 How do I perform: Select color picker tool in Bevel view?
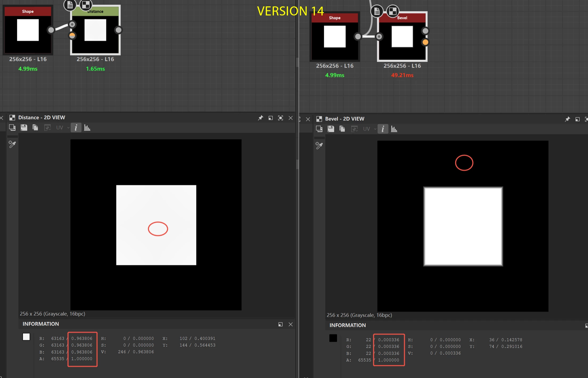(319, 146)
